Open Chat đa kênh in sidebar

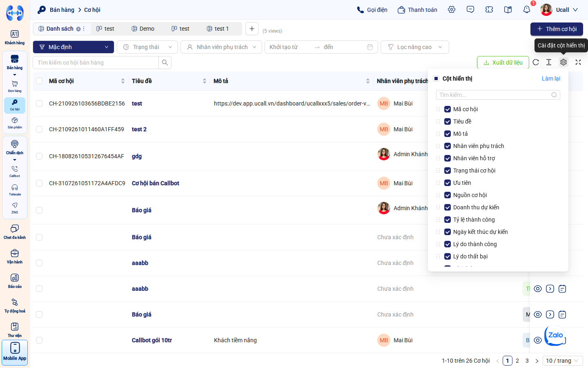click(x=15, y=232)
